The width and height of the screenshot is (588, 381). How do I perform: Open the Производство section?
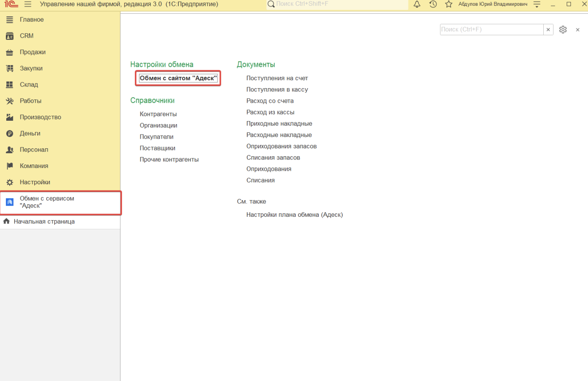(41, 117)
